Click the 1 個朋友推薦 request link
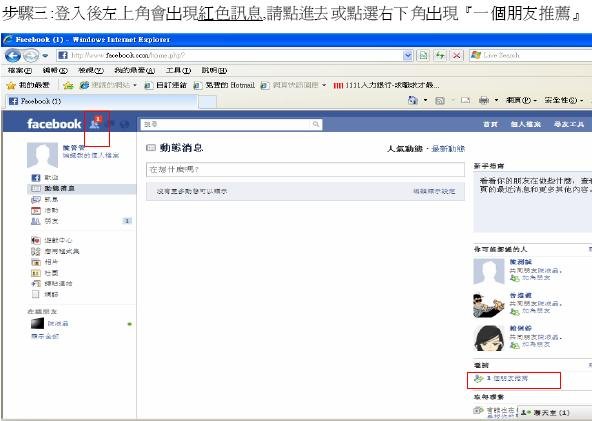The width and height of the screenshot is (592, 421). pyautogui.click(x=507, y=378)
